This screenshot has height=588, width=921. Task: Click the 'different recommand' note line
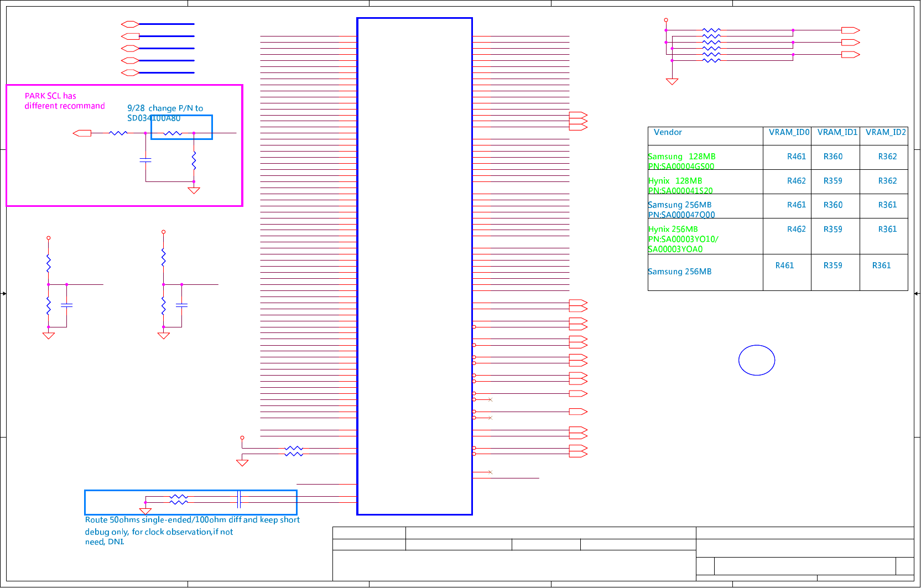pos(65,106)
